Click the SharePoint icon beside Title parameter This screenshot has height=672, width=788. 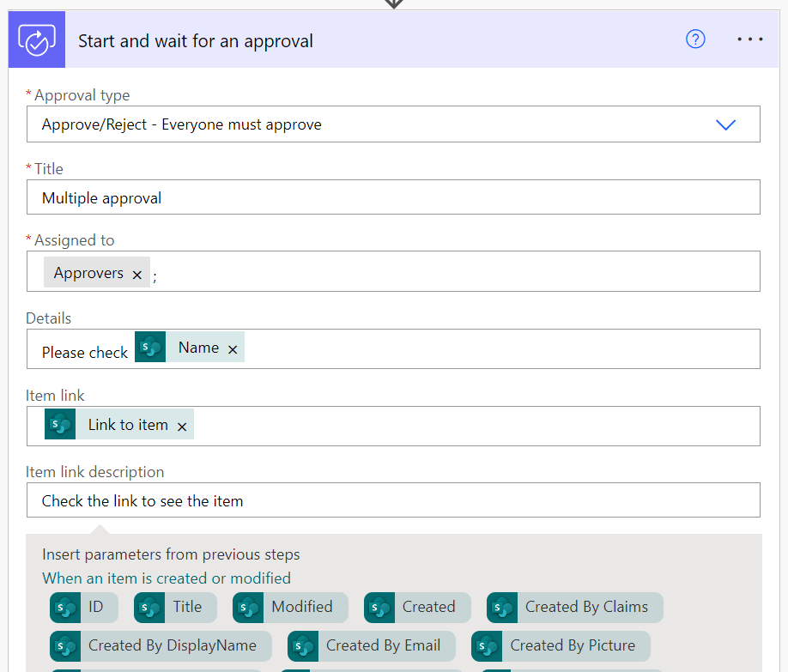click(x=149, y=607)
